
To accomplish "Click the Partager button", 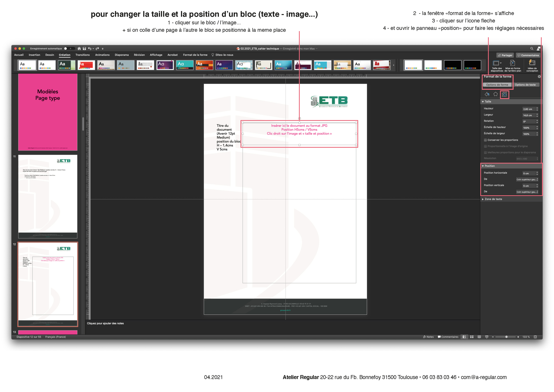I will pos(505,55).
